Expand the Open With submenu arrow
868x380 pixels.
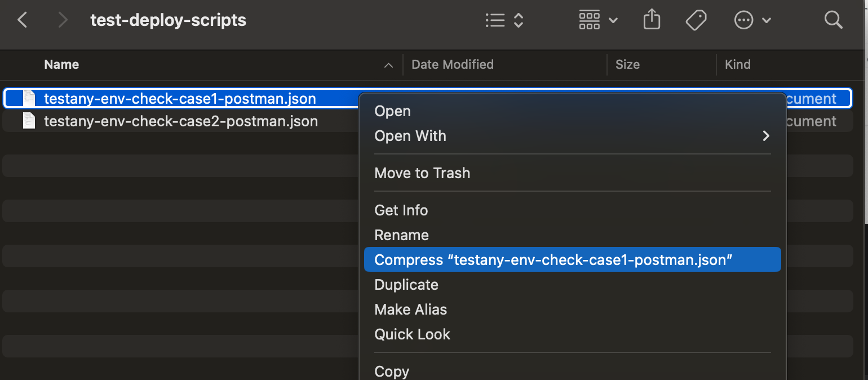tap(766, 136)
